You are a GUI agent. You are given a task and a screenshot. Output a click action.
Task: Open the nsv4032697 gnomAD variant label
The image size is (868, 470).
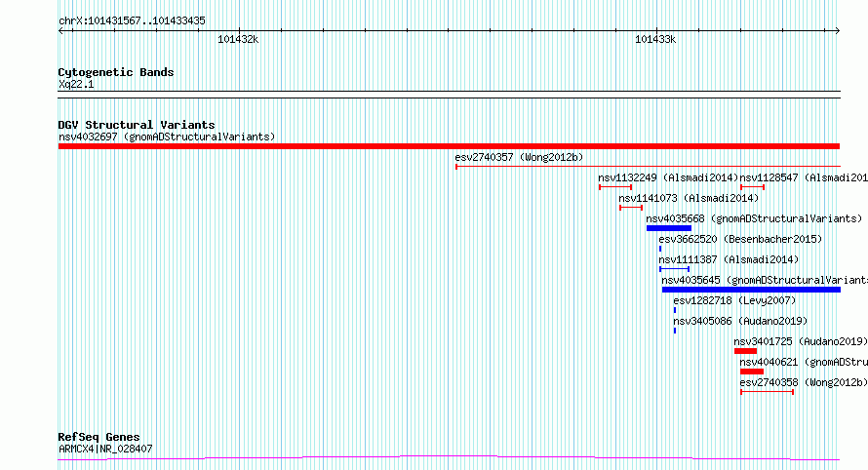167,137
